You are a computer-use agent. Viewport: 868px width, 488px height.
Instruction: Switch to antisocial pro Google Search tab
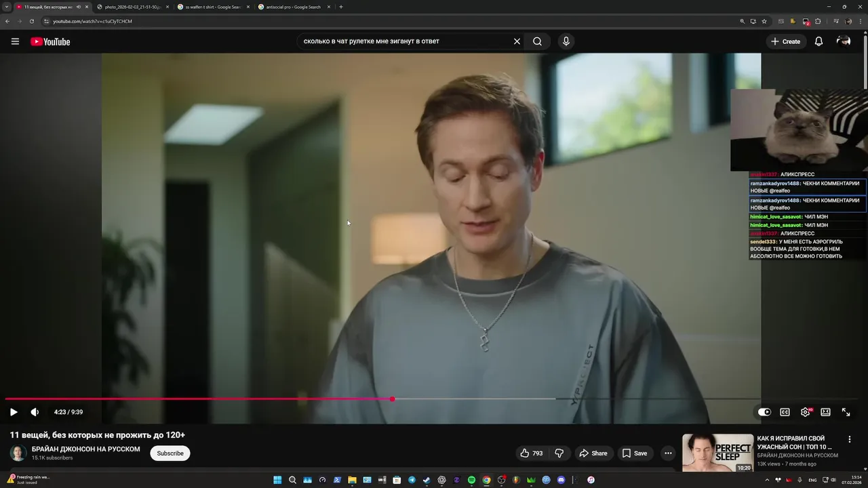pyautogui.click(x=293, y=7)
